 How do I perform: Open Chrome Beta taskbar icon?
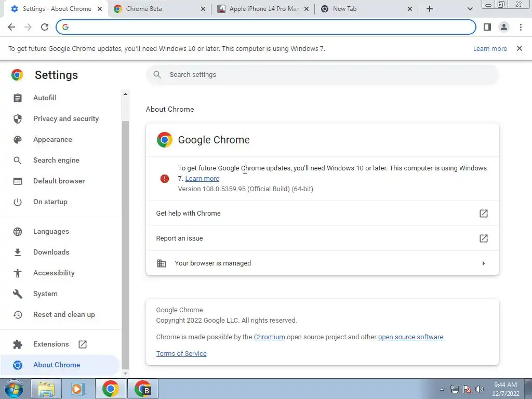click(142, 389)
